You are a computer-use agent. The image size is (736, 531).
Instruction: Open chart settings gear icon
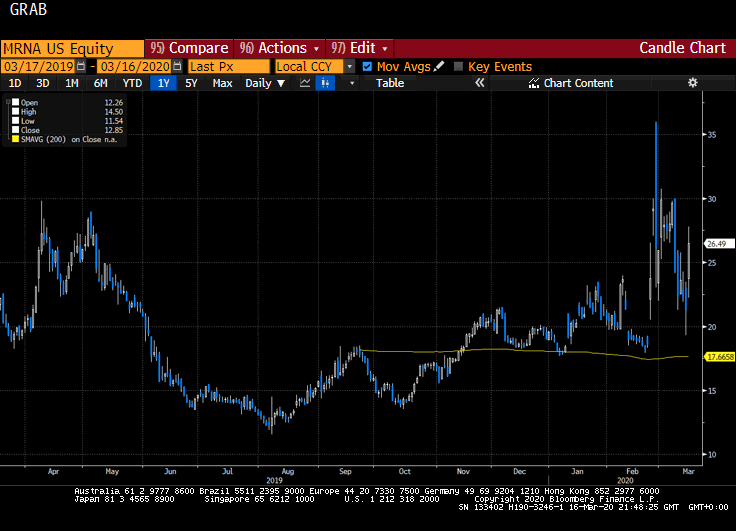pyautogui.click(x=692, y=83)
